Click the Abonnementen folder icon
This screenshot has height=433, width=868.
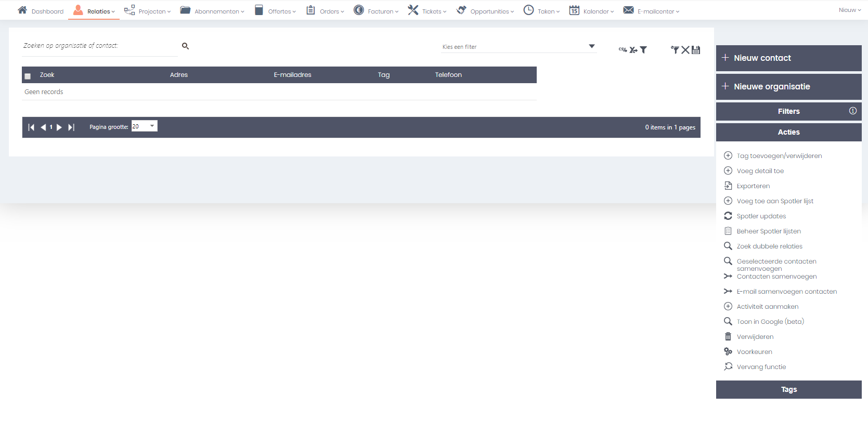pos(185,10)
